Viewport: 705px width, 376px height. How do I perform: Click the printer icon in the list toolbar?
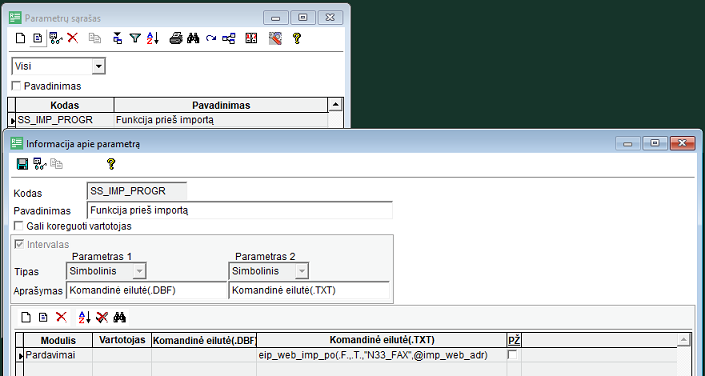tap(175, 39)
